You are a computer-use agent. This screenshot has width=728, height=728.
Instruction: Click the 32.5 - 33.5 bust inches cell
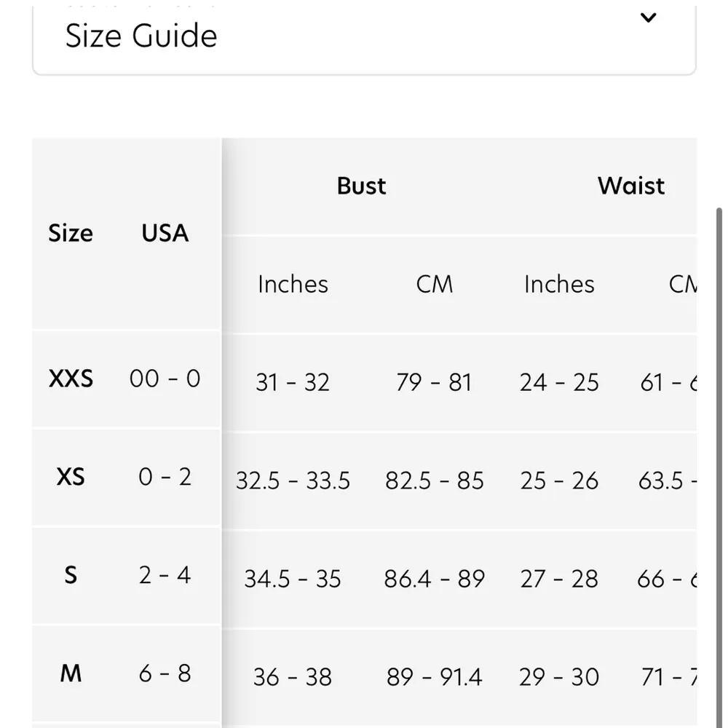(x=293, y=481)
